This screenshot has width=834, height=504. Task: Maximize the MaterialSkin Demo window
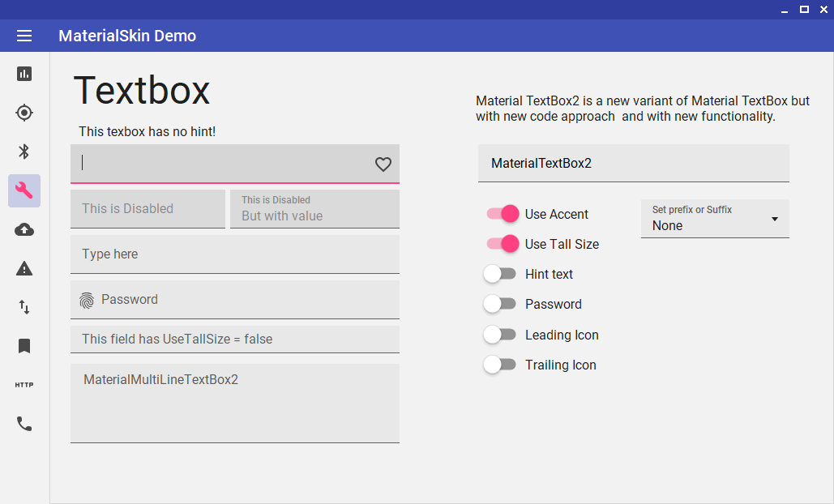point(804,10)
